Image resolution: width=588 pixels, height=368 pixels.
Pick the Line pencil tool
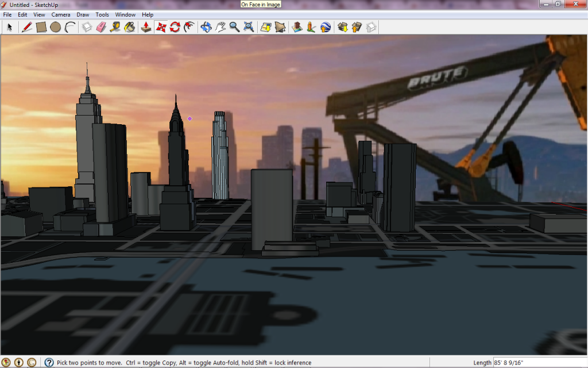point(26,27)
